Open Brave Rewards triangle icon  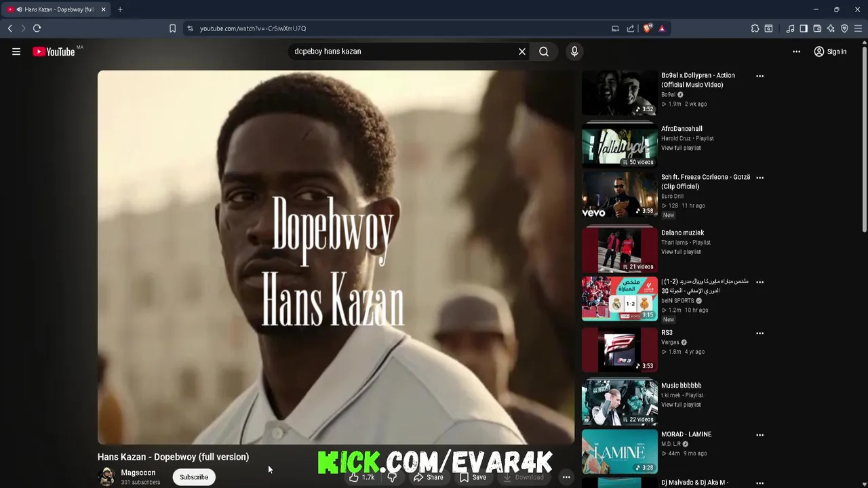[x=662, y=28]
